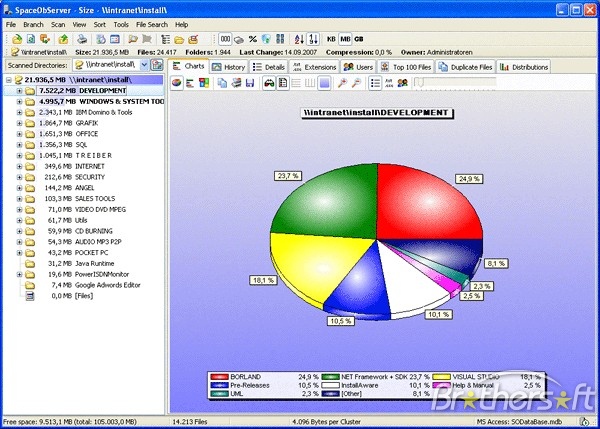Toggle the chart legend button
This screenshot has height=429, width=600.
pyautogui.click(x=283, y=83)
